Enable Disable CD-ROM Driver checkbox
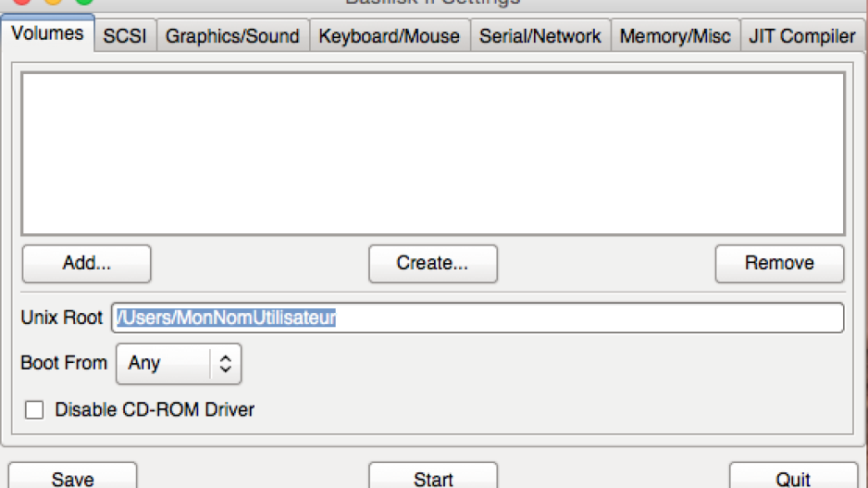 (x=34, y=410)
